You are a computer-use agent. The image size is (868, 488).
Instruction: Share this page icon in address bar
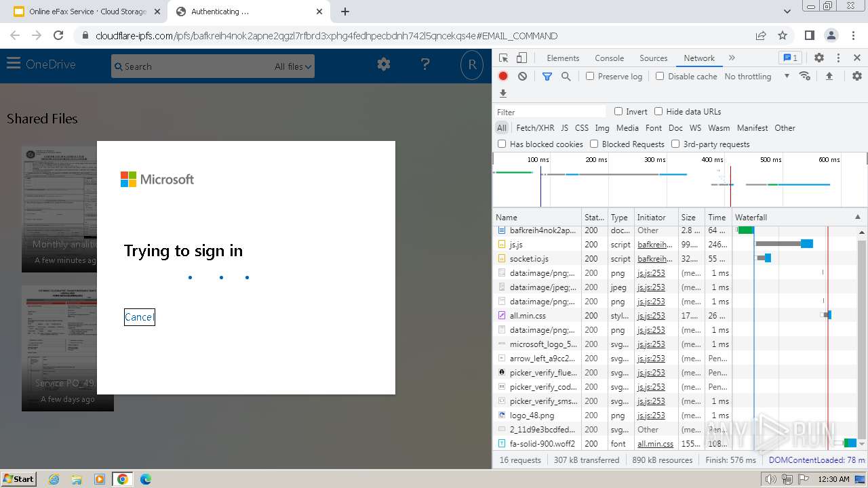pyautogui.click(x=761, y=35)
